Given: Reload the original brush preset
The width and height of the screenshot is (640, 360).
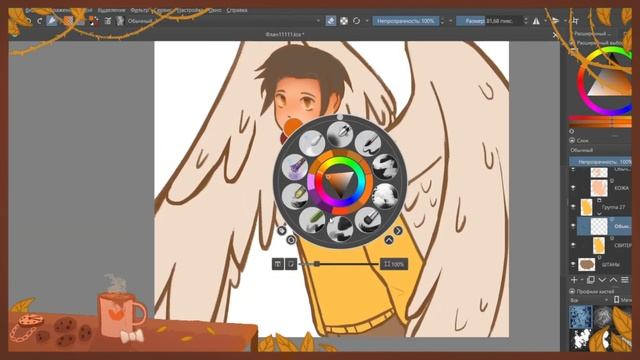Looking at the screenshot, I should pyautogui.click(x=356, y=20).
